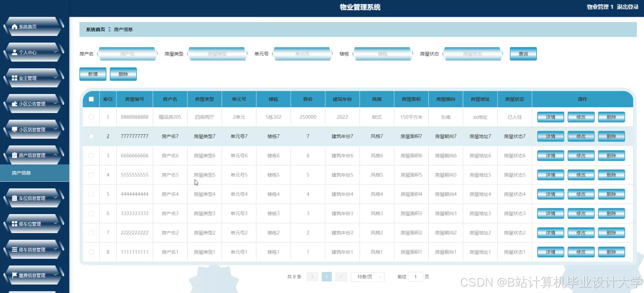The image size is (644, 293).
Task: Go to previous page arrow in pagination
Action: pyautogui.click(x=312, y=277)
